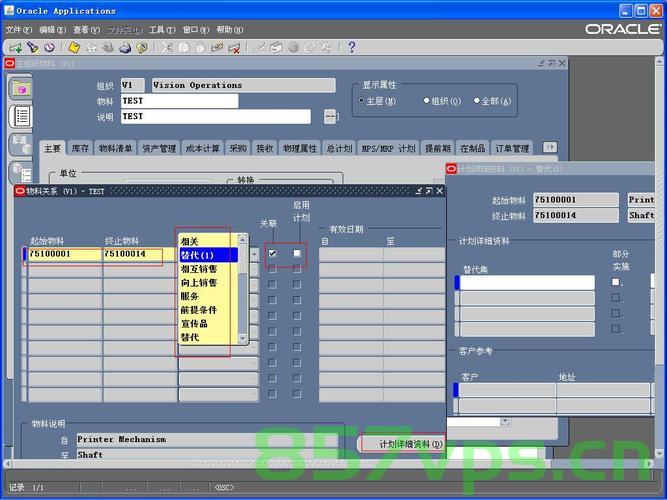The height and width of the screenshot is (500, 667).
Task: Click the list-page icon in item sidebar
Action: click(x=21, y=116)
